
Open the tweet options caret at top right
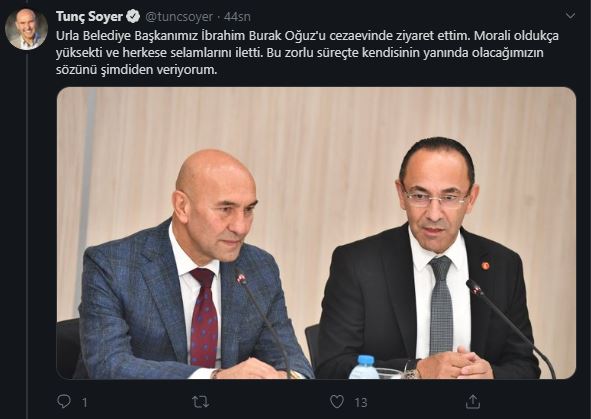tap(570, 15)
